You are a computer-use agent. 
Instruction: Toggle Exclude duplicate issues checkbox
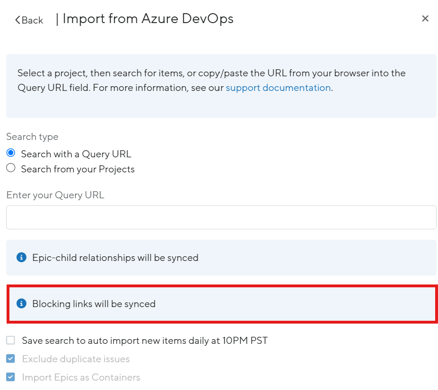11,359
